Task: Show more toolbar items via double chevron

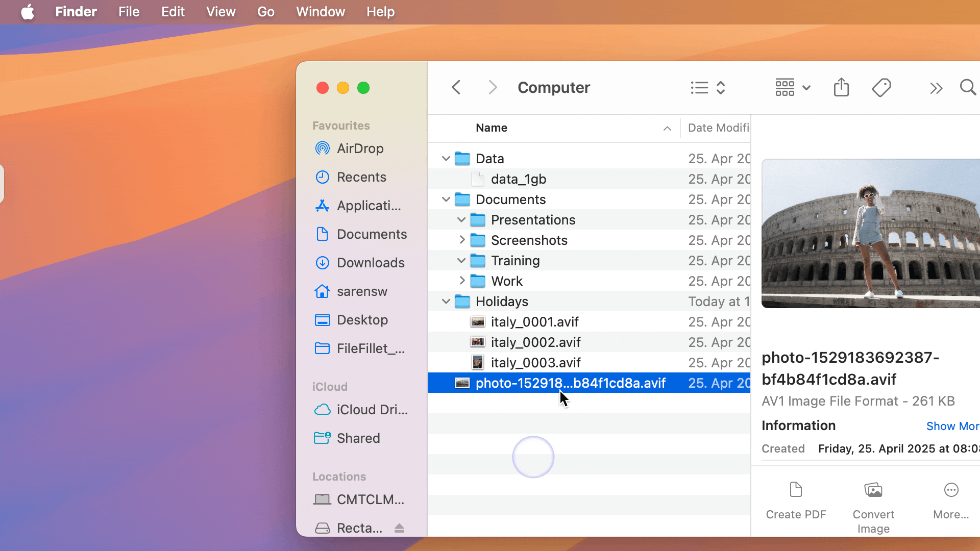Action: tap(936, 88)
